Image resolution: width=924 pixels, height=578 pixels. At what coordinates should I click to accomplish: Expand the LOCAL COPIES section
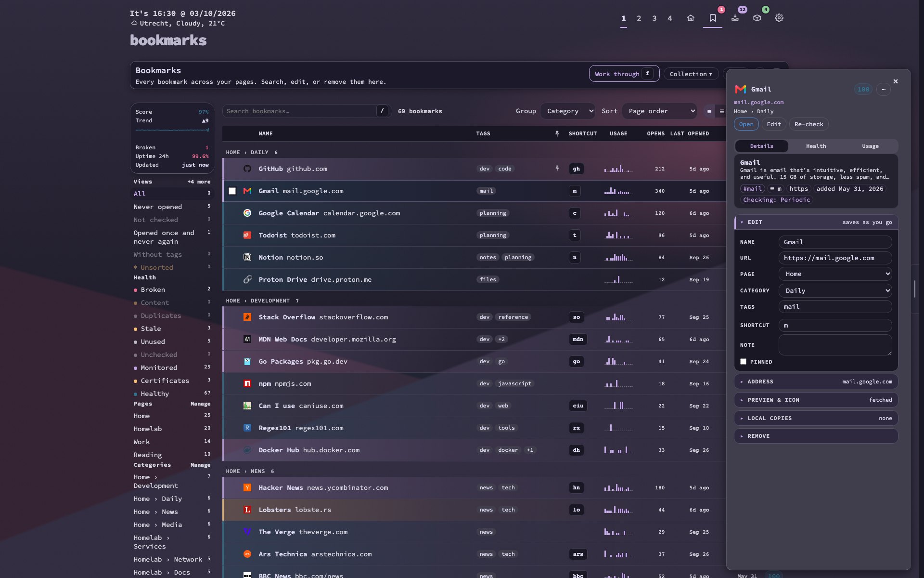click(x=816, y=418)
